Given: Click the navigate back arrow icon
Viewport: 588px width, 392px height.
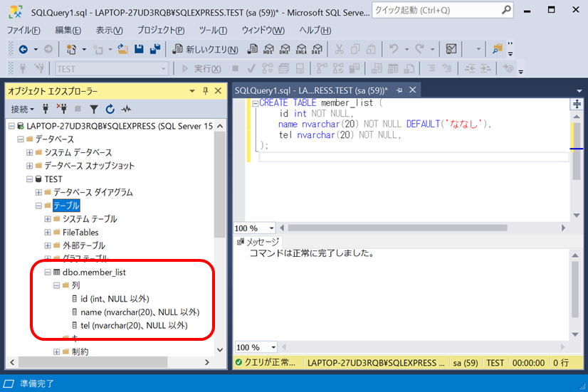Looking at the screenshot, I should point(23,49).
